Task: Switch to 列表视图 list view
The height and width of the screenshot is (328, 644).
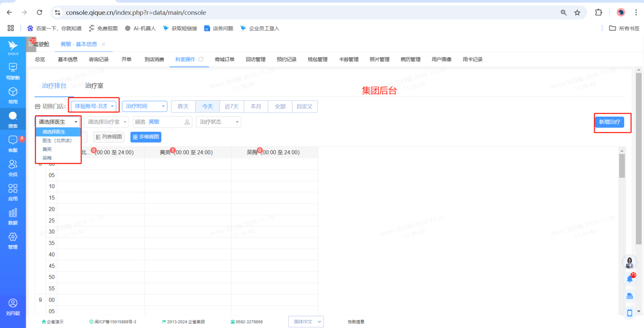Action: (x=109, y=137)
